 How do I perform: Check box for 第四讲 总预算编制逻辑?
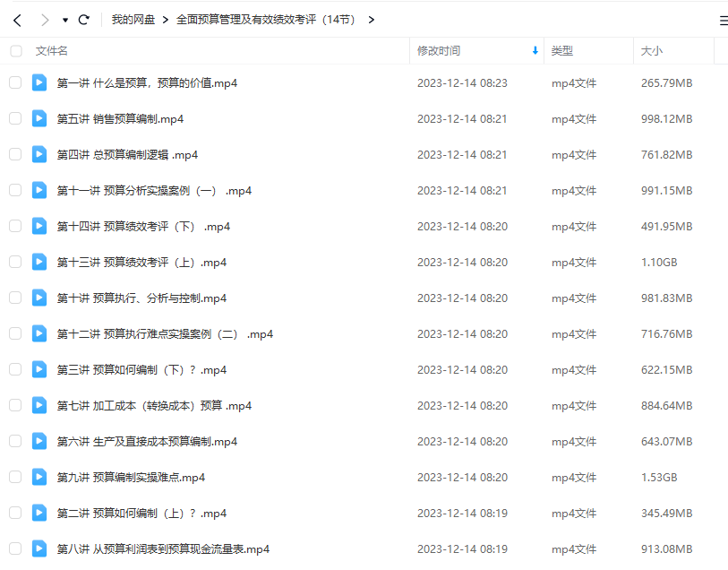pos(15,154)
